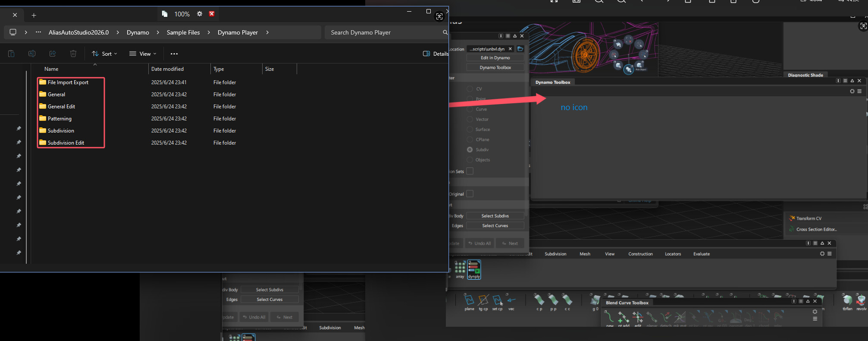Open Dynamo Toolbox panel settings gear
This screenshot has width=868, height=341.
(x=852, y=91)
